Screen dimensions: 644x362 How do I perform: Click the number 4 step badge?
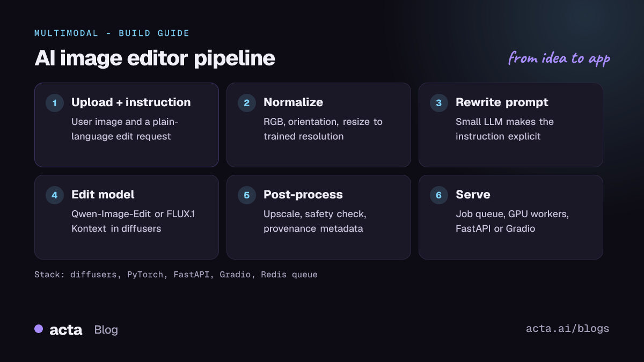pyautogui.click(x=54, y=195)
